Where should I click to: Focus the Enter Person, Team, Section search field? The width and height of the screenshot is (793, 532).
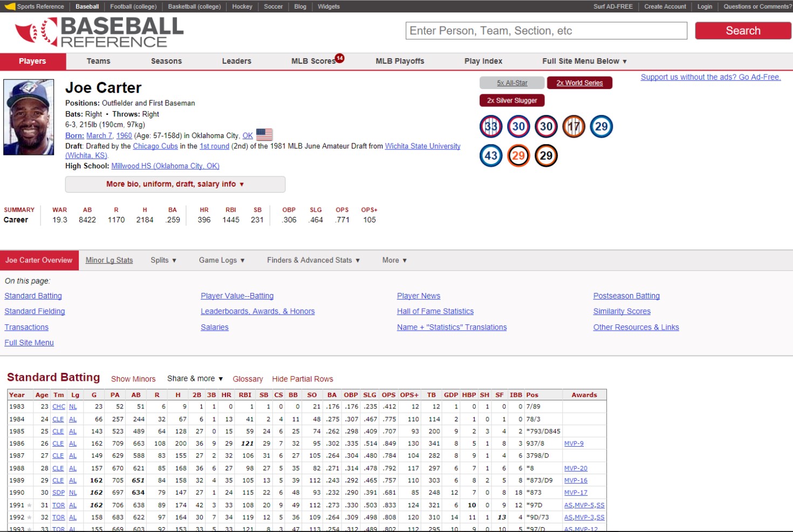[x=546, y=31]
